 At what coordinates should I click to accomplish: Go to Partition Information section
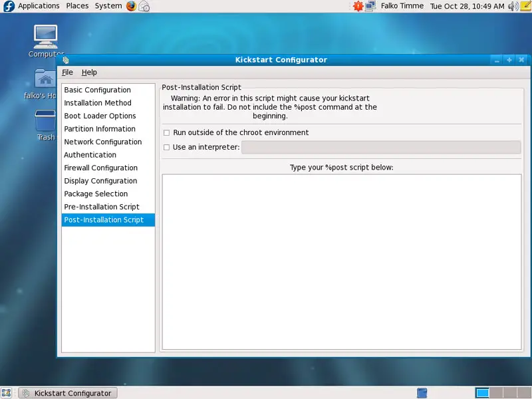108,129
